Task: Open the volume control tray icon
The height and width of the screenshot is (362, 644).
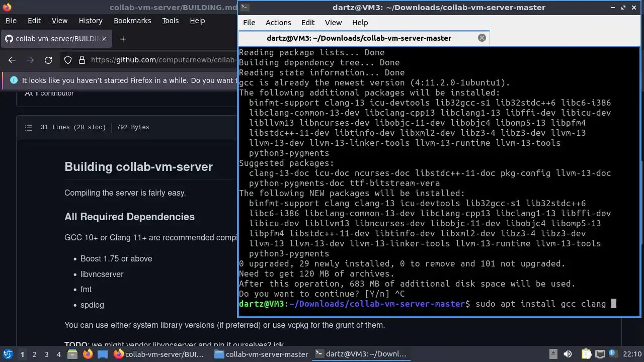Action: click(568, 354)
